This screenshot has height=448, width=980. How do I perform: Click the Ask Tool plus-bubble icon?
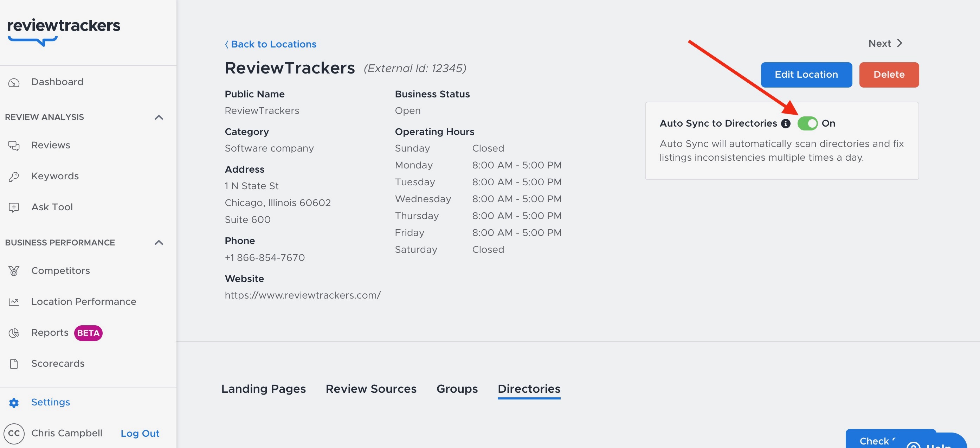pyautogui.click(x=14, y=207)
